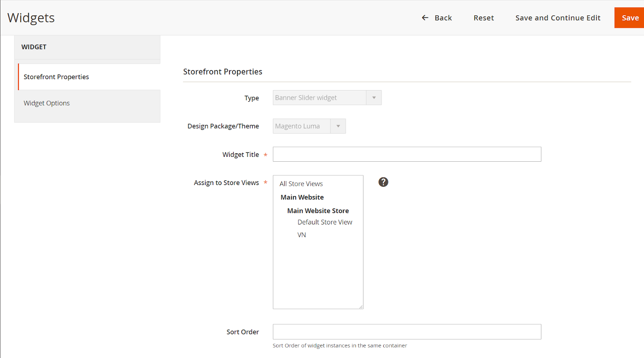Select Default Store View in list

point(324,222)
